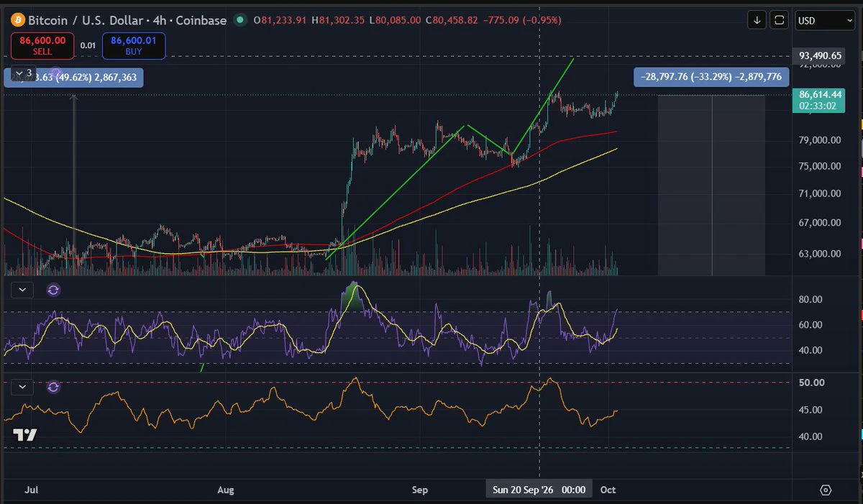Collapse the RSI pane legend chevron
This screenshot has height=504, width=863.
coord(22,290)
